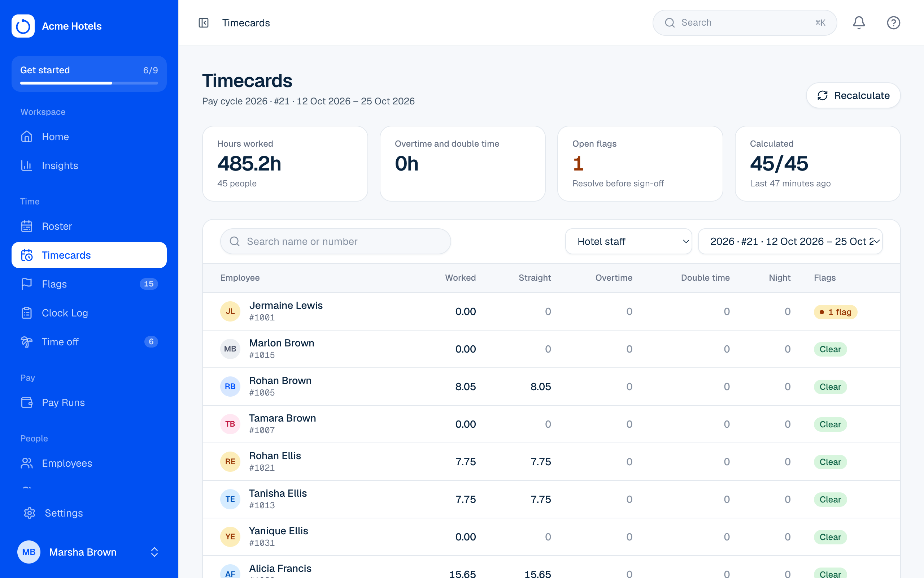Open the 1 flag badge for Jermaine Lewis
The width and height of the screenshot is (924, 578).
pyautogui.click(x=836, y=312)
